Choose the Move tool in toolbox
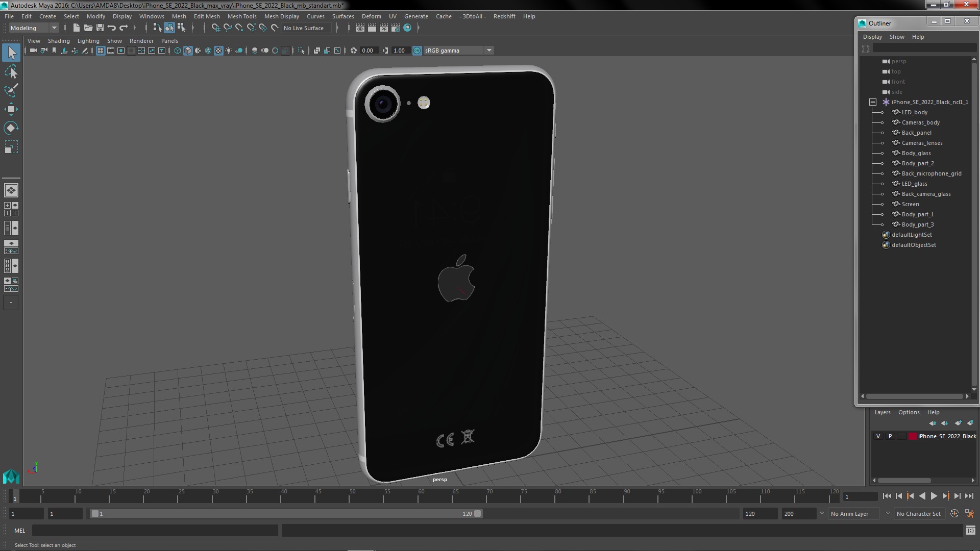This screenshot has height=551, width=980. 11,109
